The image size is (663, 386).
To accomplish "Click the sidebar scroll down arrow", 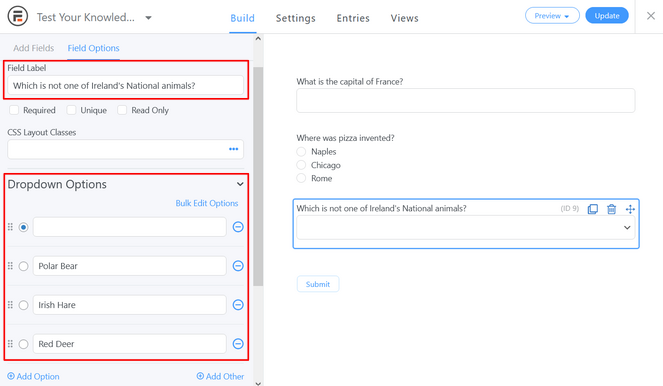I will click(258, 383).
